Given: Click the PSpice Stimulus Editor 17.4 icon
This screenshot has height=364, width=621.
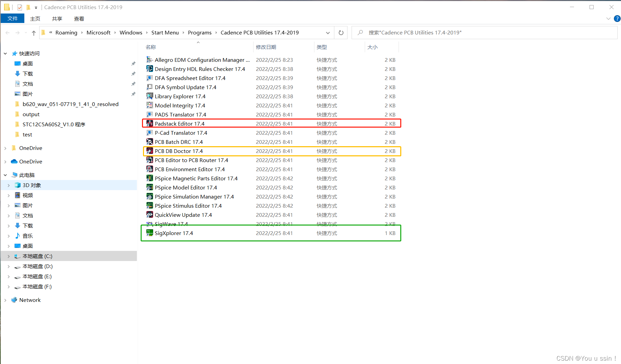Looking at the screenshot, I should [149, 206].
